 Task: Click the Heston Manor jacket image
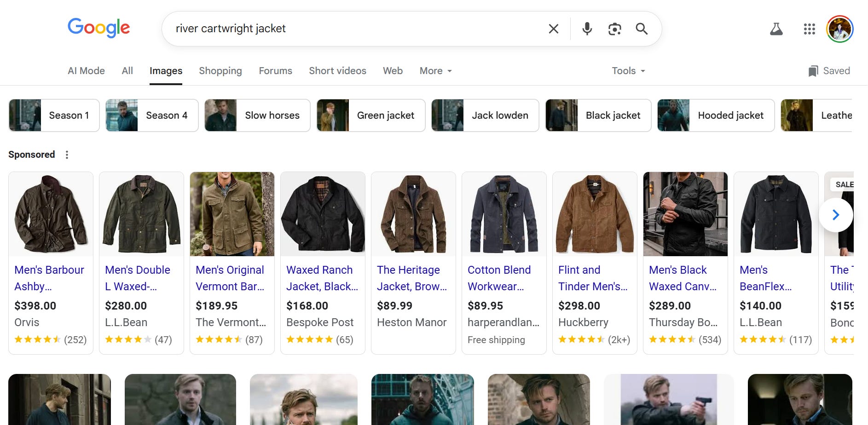coord(414,214)
